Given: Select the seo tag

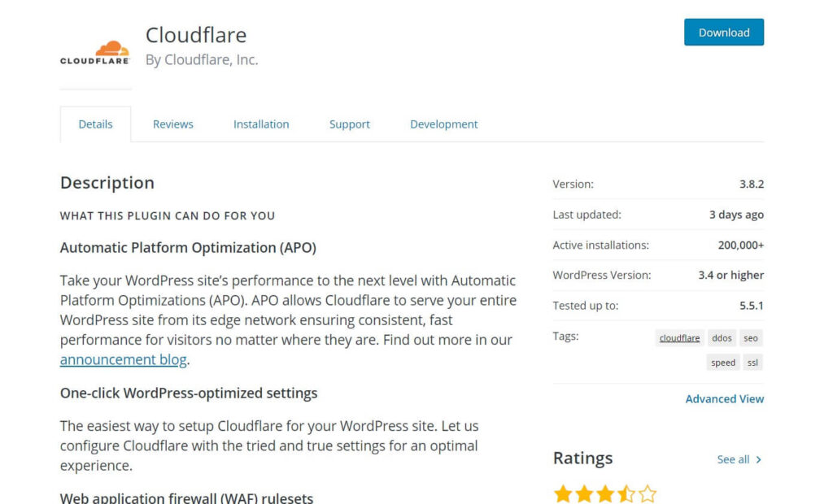Looking at the screenshot, I should click(750, 337).
